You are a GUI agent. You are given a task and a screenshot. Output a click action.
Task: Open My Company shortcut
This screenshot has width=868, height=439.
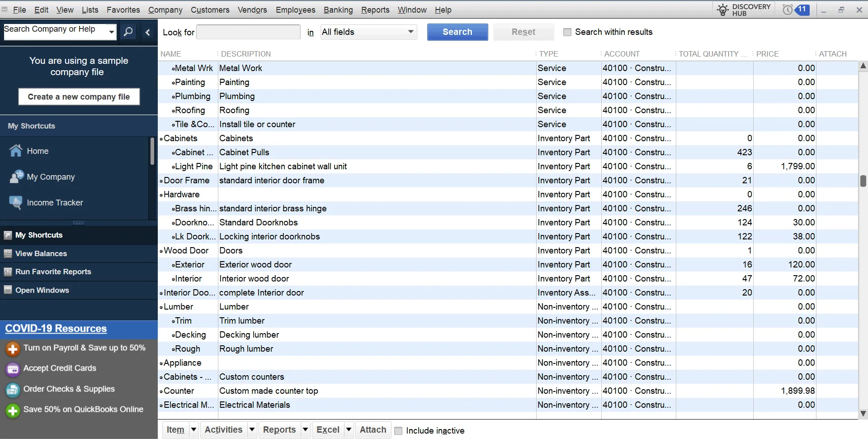tap(50, 177)
